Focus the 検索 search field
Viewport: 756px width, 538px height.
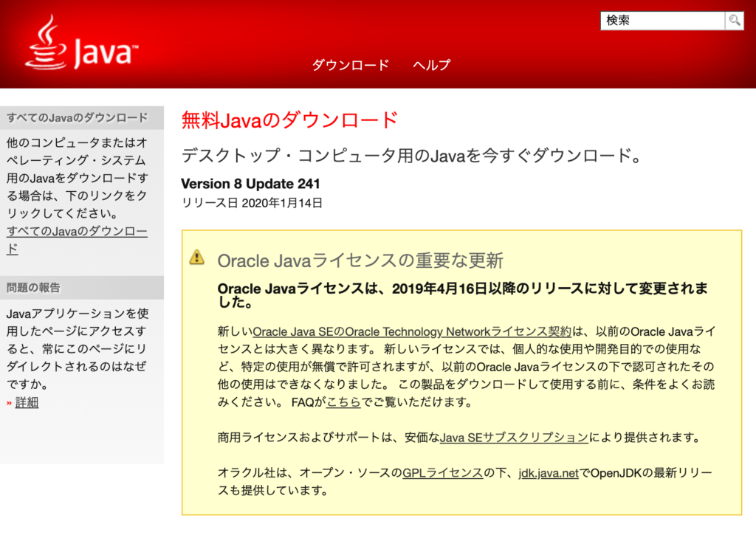(x=662, y=20)
